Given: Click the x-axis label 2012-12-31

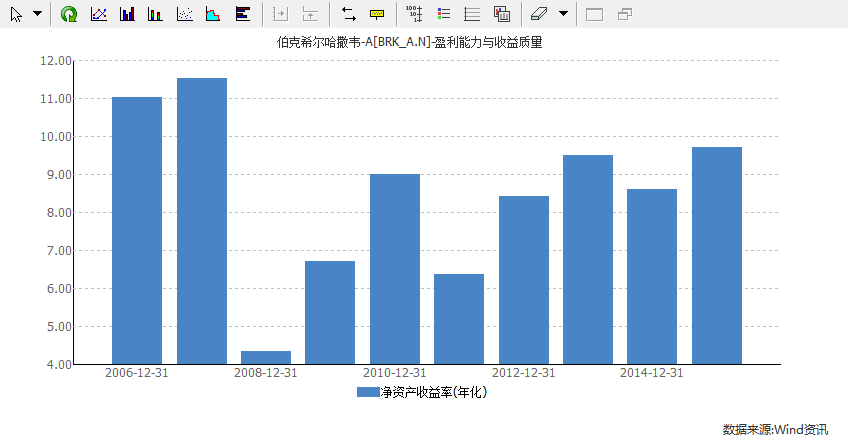Looking at the screenshot, I should pyautogui.click(x=524, y=373).
